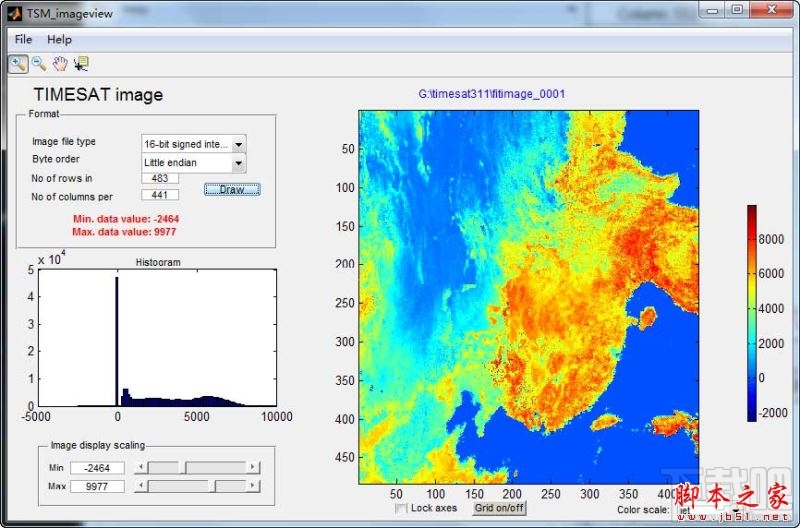Open the Image file type dropdown

[x=238, y=145]
